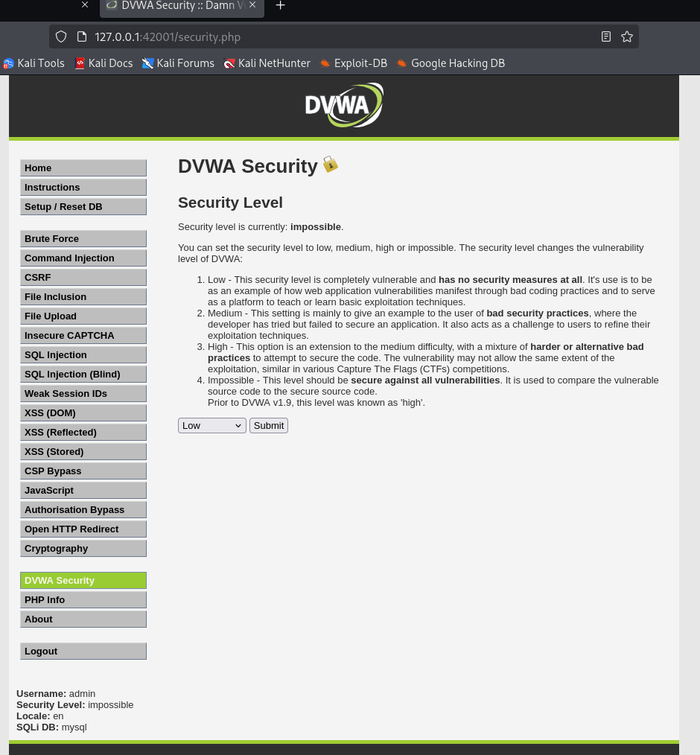Open Authorisation Bypass module
Image resolution: width=700 pixels, height=755 pixels.
pyautogui.click(x=83, y=509)
